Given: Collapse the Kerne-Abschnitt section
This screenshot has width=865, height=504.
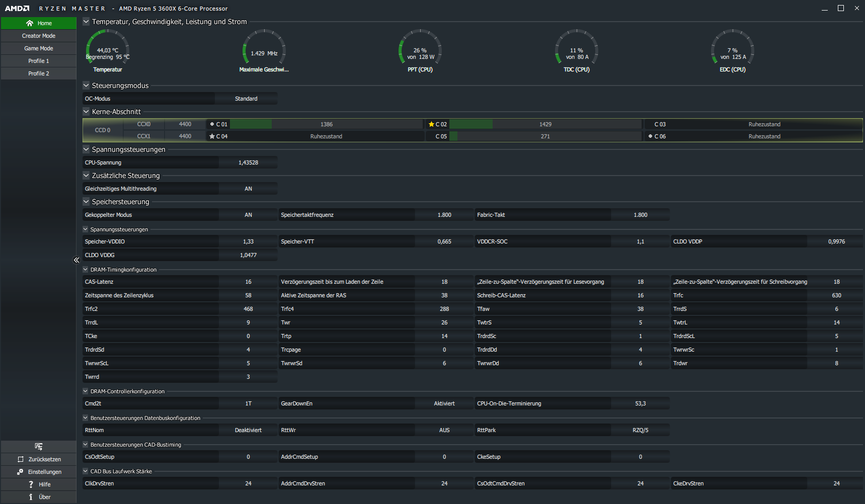Looking at the screenshot, I should click(86, 112).
